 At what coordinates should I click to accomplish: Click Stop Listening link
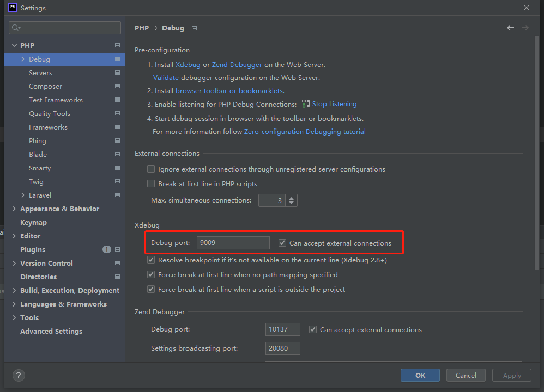point(335,104)
